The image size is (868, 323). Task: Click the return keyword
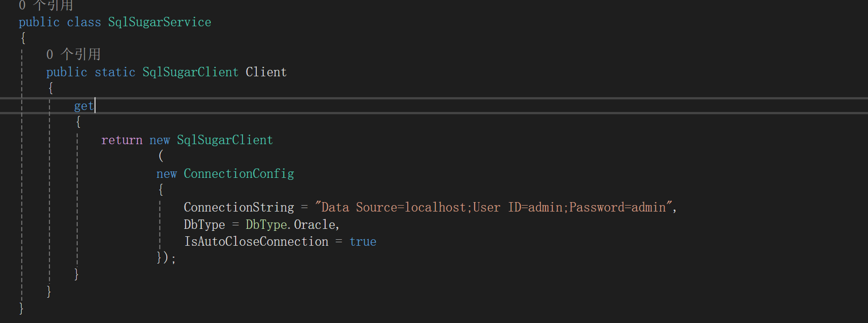point(122,140)
